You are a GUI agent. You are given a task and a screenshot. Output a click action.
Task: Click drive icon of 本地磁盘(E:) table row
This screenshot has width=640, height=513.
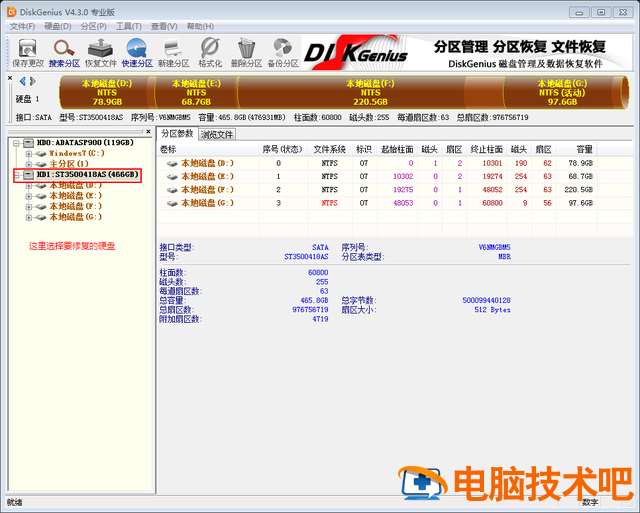pos(172,177)
